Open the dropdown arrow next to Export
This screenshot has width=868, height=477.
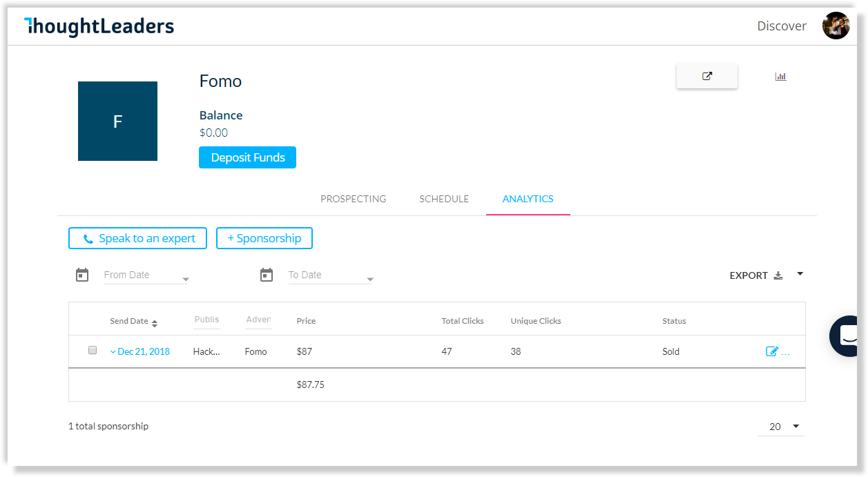(800, 274)
